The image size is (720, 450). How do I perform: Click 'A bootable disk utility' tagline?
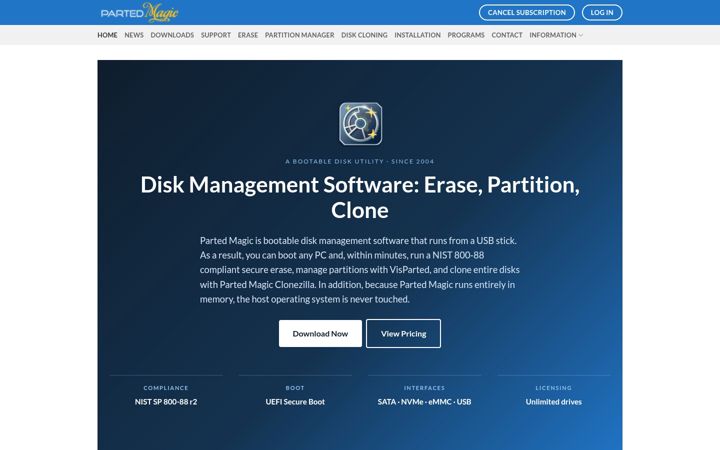coord(360,162)
